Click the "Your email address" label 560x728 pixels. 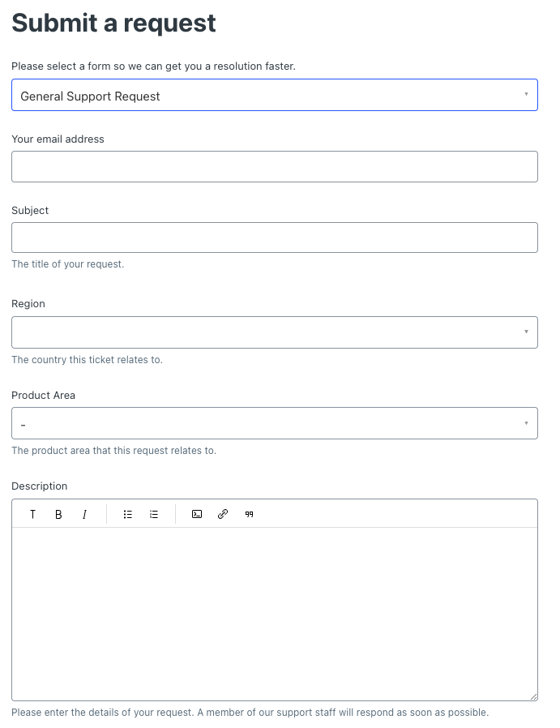58,139
